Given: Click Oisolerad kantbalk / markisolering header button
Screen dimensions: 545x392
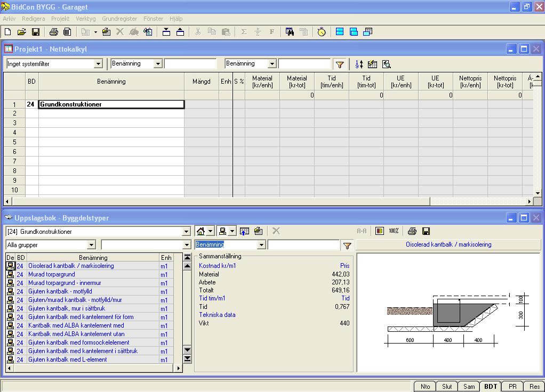Looking at the screenshot, I should [x=448, y=244].
